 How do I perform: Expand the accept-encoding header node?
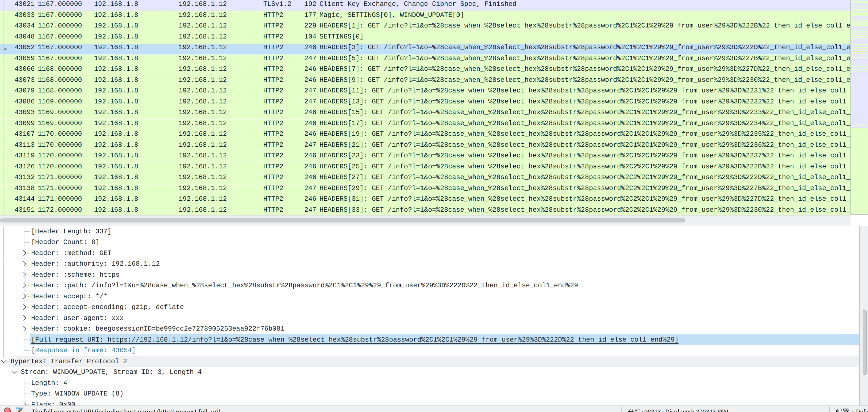25,307
